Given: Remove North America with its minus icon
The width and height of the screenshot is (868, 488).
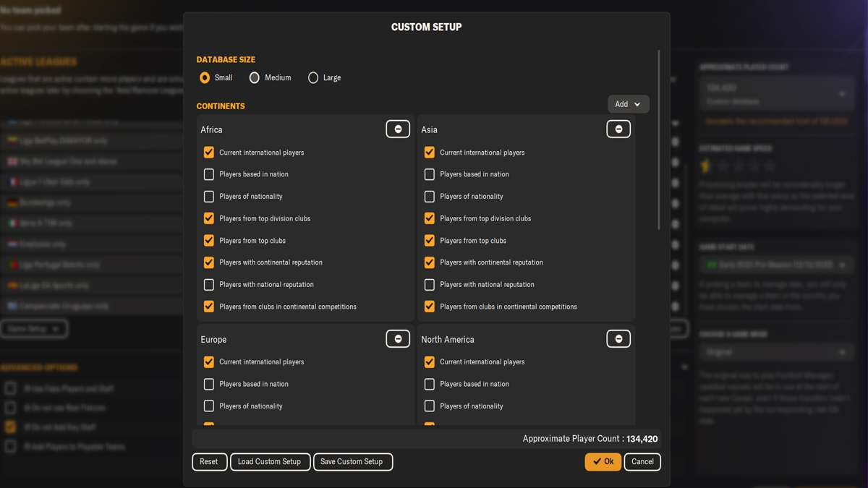Looking at the screenshot, I should pyautogui.click(x=618, y=338).
